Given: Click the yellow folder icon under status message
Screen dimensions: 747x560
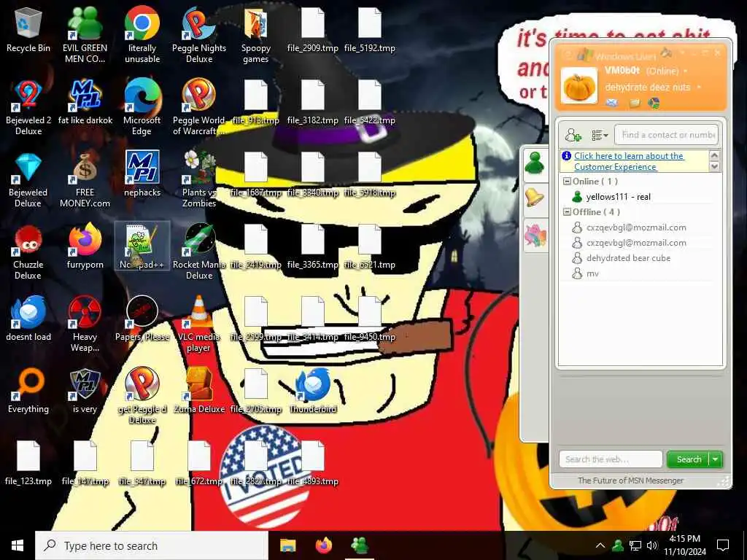Looking at the screenshot, I should (635, 102).
